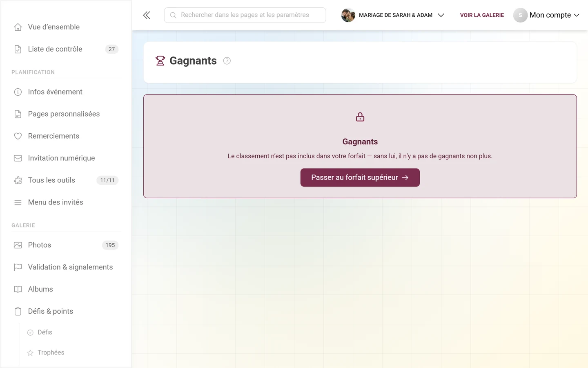The width and height of the screenshot is (588, 368).
Task: Click the picture icon beside Photos
Action: click(x=18, y=245)
